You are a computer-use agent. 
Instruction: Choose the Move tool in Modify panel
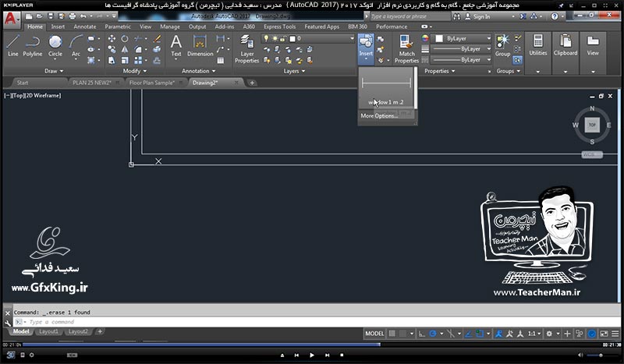click(x=112, y=39)
